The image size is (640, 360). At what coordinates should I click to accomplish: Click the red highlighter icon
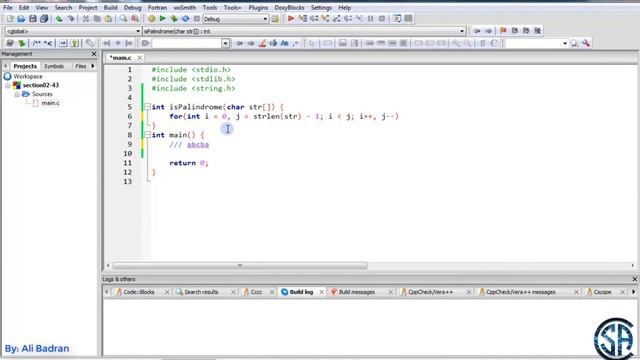[x=262, y=43]
